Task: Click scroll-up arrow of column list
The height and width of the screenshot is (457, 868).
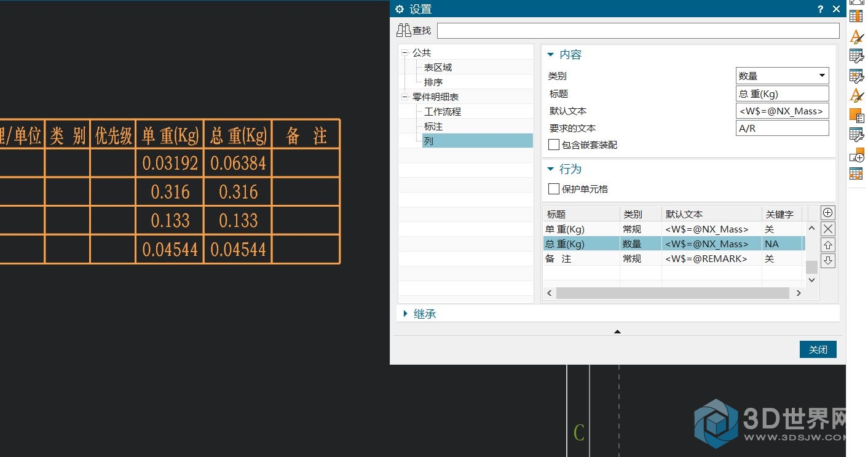Action: (811, 228)
